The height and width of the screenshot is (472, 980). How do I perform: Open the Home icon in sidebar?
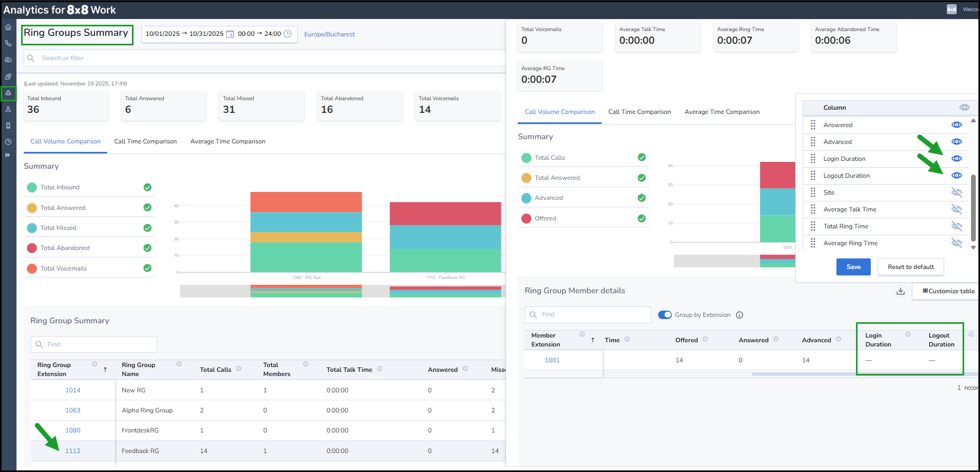(x=8, y=27)
